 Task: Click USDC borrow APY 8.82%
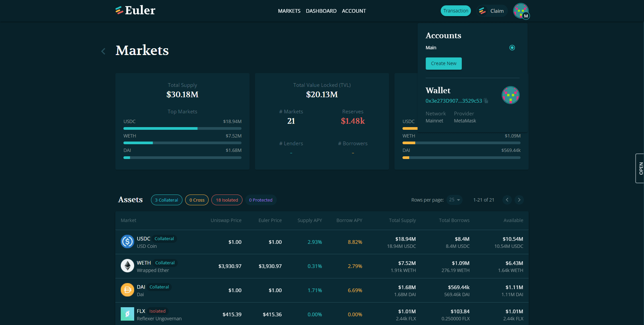(x=355, y=242)
